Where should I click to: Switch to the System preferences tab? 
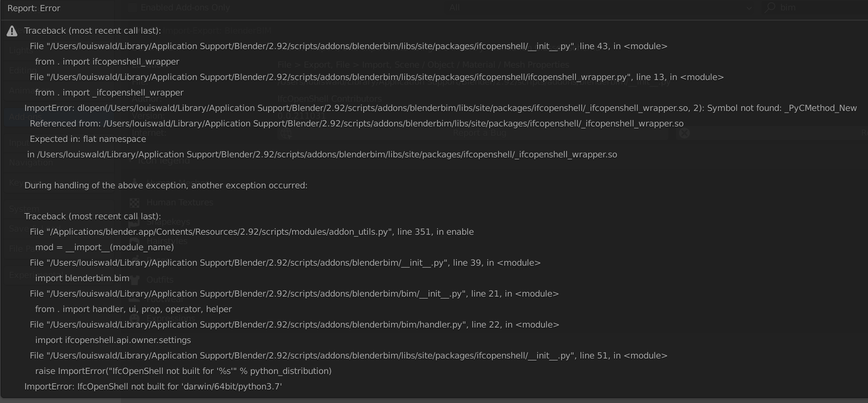pyautogui.click(x=22, y=209)
